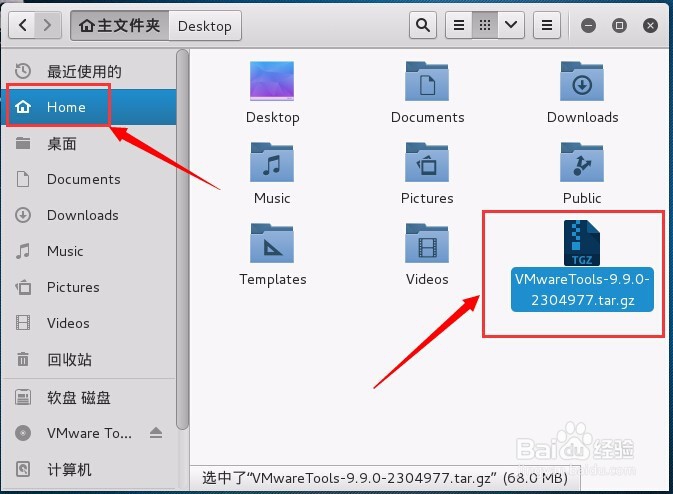Click the Videos film icon in sidebar
The height and width of the screenshot is (494, 673).
(x=23, y=323)
